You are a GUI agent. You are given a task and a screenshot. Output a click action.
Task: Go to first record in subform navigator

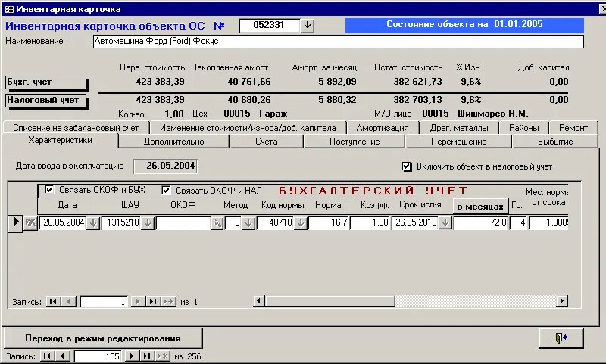(x=52, y=301)
